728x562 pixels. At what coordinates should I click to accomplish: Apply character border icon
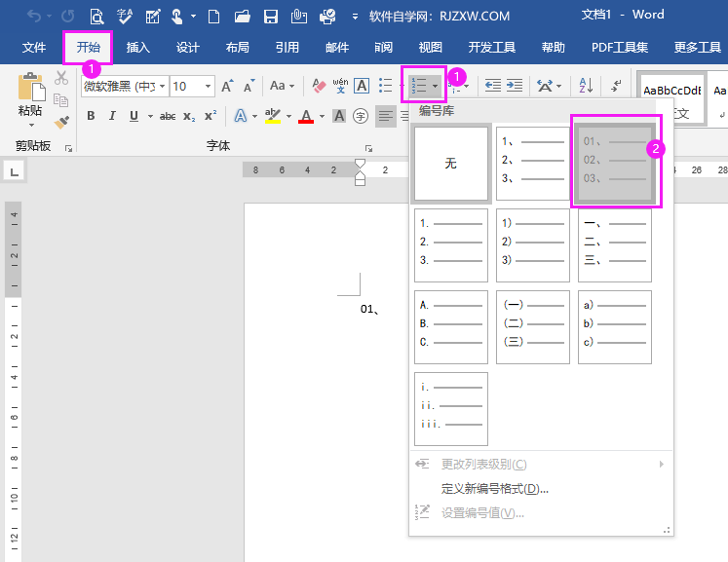tap(362, 86)
